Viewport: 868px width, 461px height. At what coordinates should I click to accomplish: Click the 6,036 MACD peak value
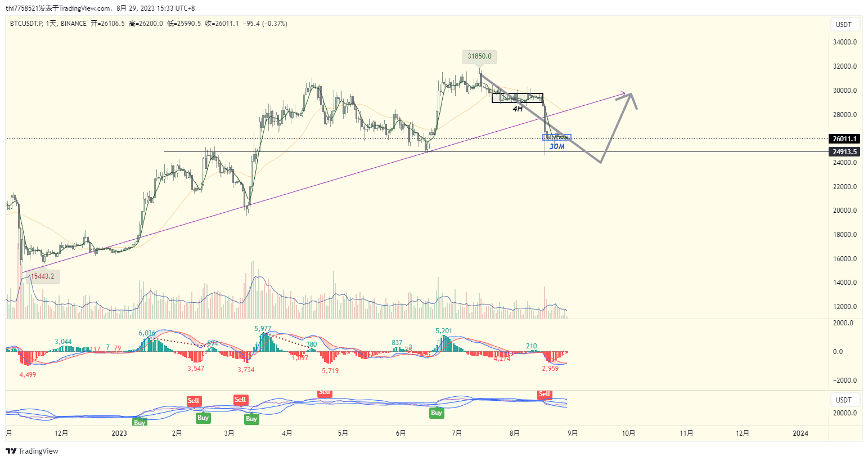pos(147,333)
